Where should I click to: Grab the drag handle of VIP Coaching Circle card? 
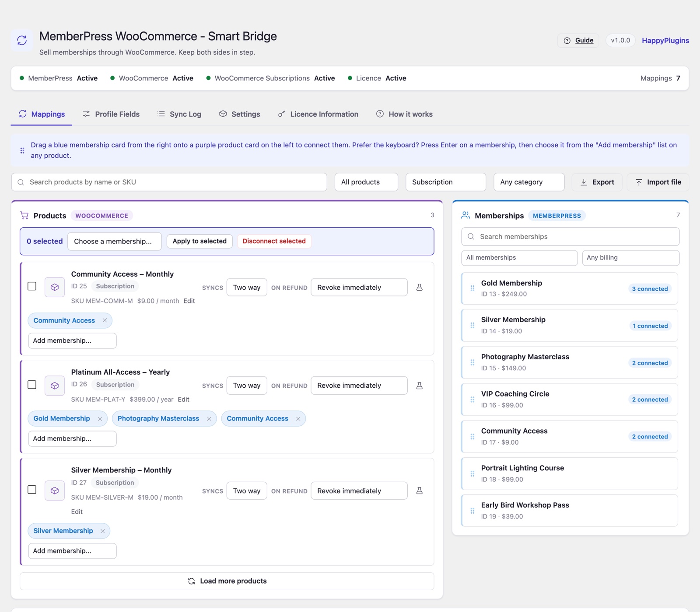pos(472,400)
